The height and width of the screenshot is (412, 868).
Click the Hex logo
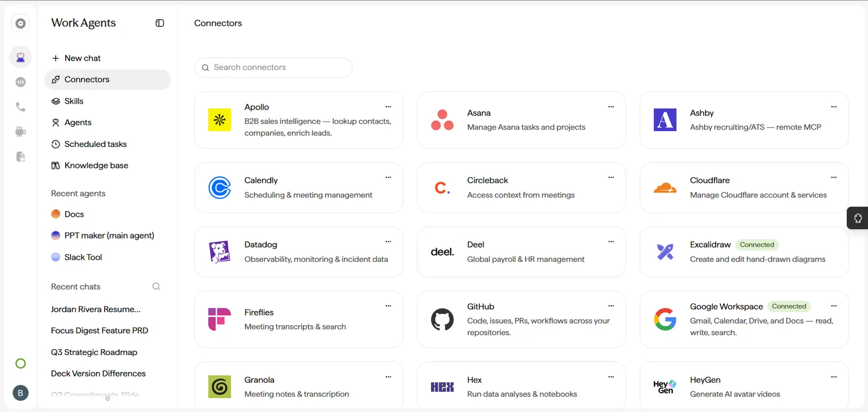coord(442,387)
